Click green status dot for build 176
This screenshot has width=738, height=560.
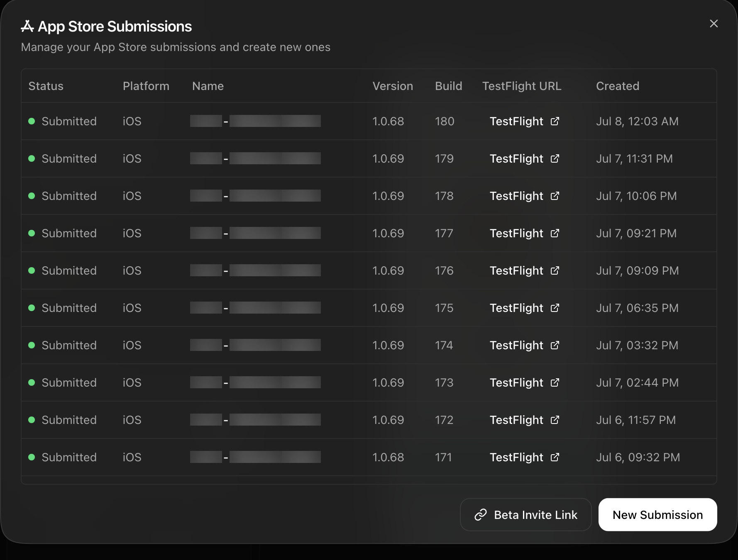pos(32,270)
